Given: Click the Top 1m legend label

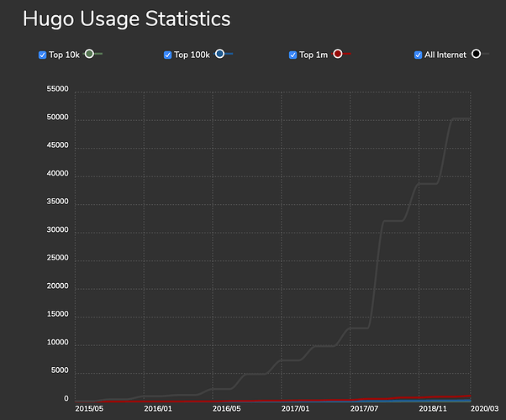Looking at the screenshot, I should pos(314,55).
